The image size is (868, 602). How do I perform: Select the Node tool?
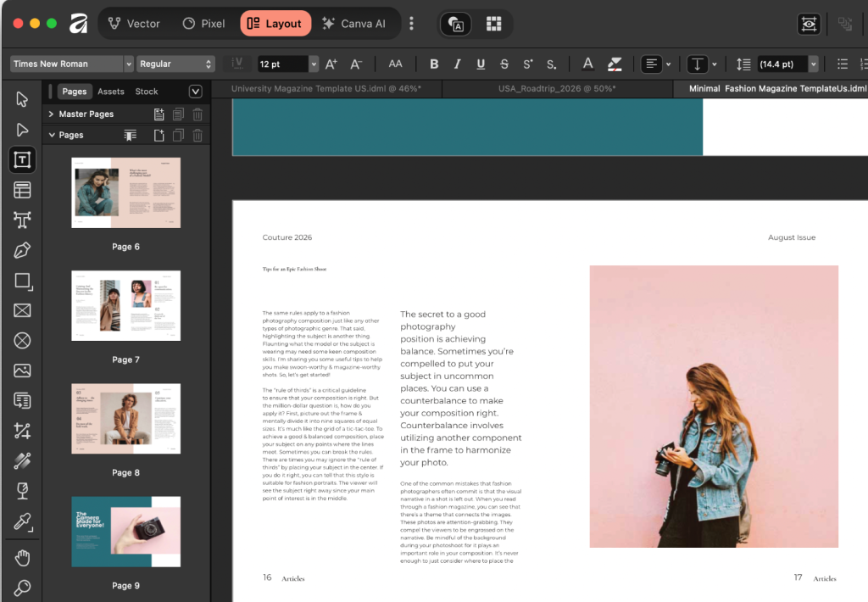[x=22, y=130]
